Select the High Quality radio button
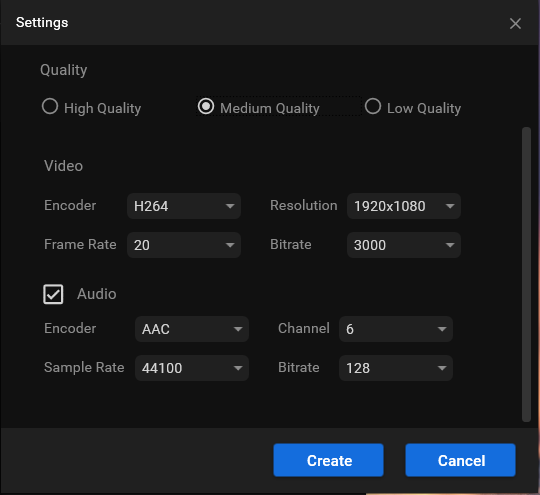The height and width of the screenshot is (495, 540). tap(50, 106)
